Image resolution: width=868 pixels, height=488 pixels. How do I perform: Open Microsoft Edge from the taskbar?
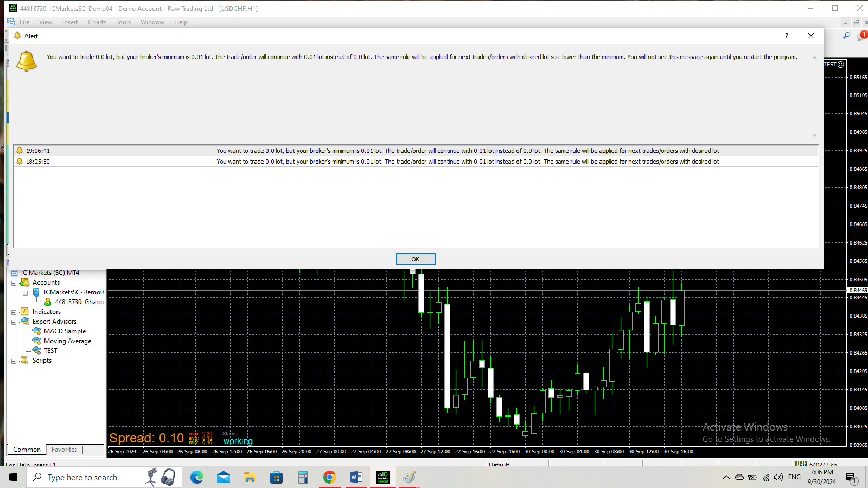pos(196,477)
